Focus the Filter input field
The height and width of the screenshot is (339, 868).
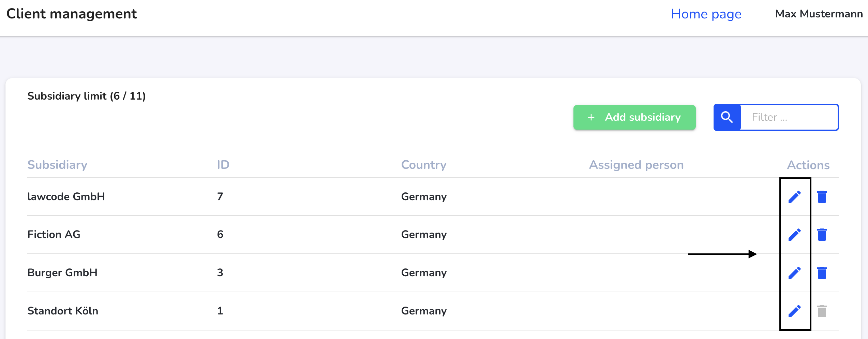[789, 117]
